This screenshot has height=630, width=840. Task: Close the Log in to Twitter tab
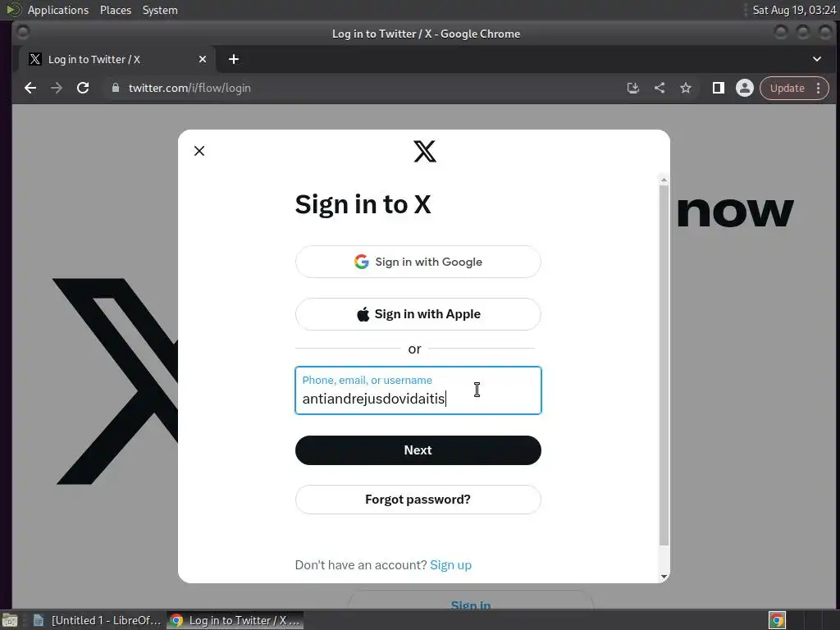click(203, 59)
